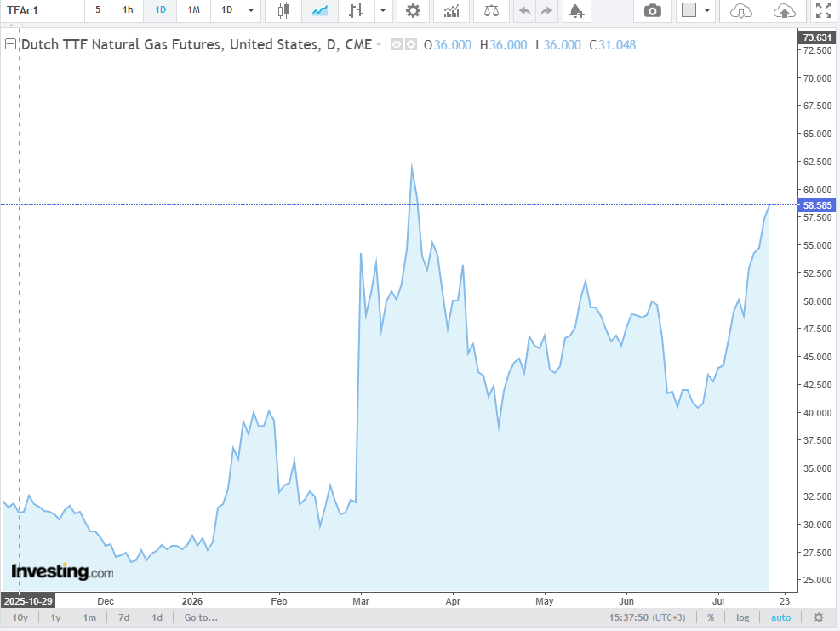Set range to 7d
Viewport: 840px width, 631px height.
[x=123, y=617]
